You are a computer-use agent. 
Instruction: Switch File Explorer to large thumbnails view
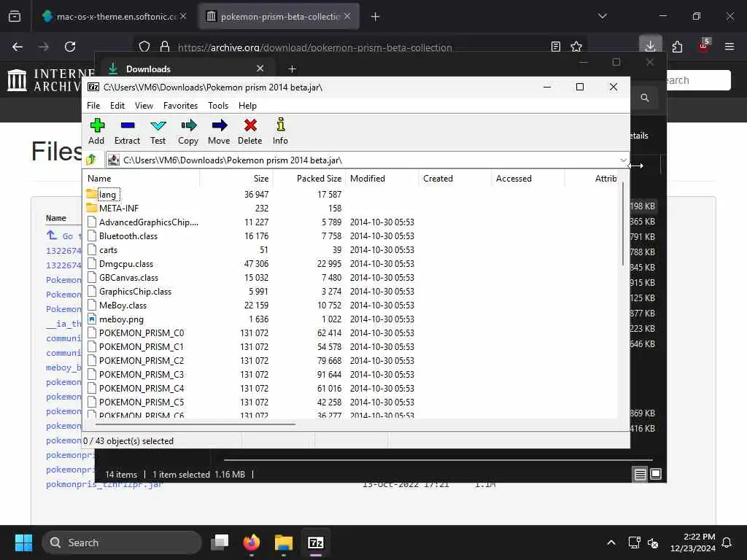point(656,474)
